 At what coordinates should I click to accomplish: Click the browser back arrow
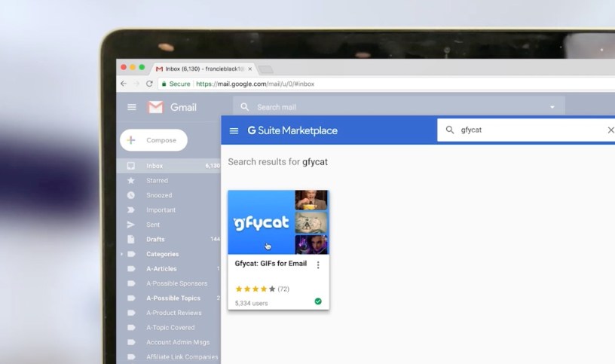tap(124, 84)
